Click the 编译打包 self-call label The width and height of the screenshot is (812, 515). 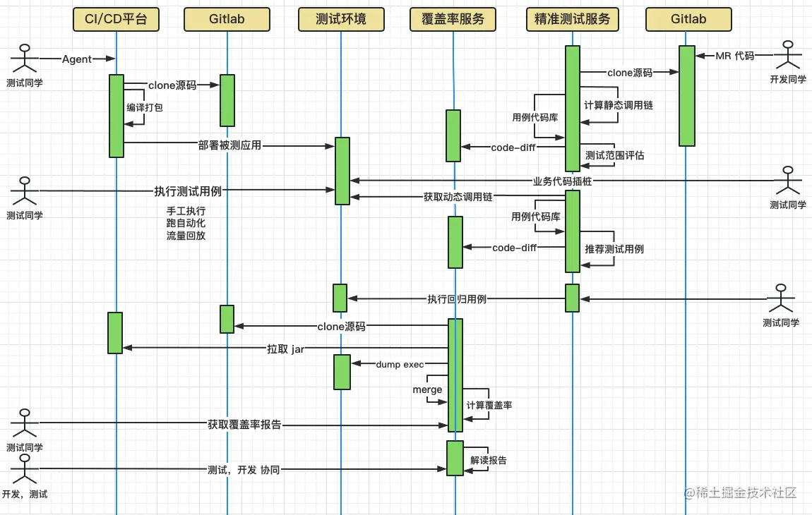[x=145, y=107]
